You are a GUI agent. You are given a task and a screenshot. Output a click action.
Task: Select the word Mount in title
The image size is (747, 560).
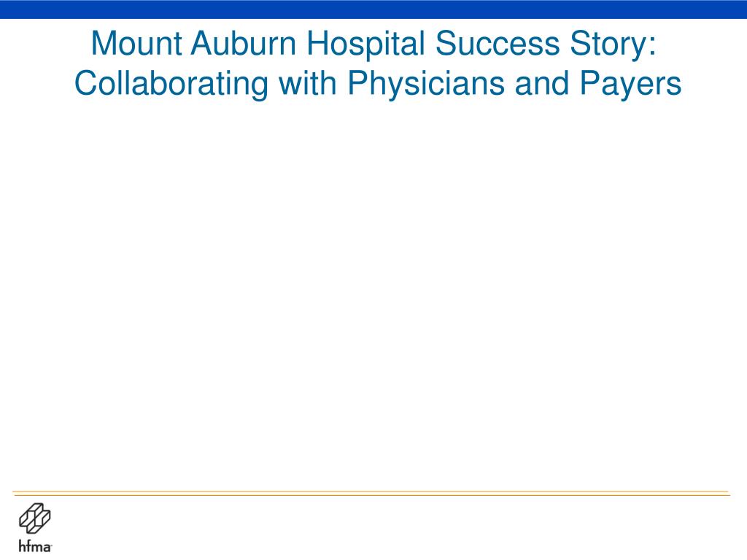(136, 43)
